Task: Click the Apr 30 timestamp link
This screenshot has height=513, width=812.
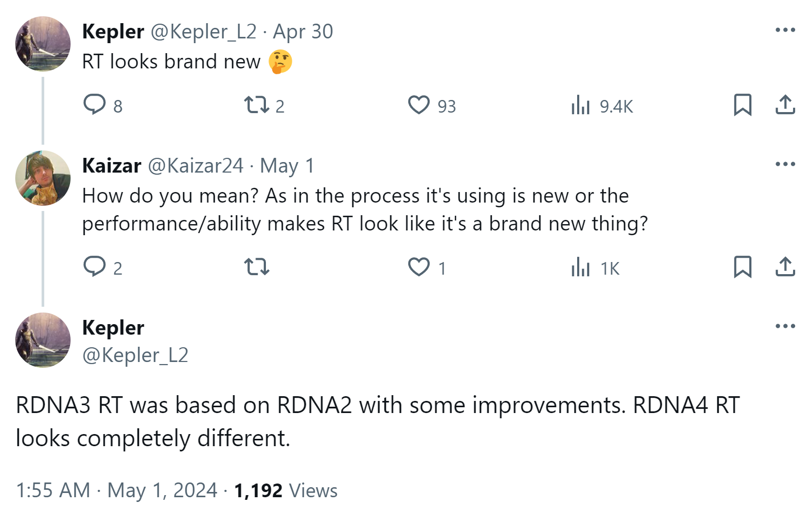Action: point(303,32)
